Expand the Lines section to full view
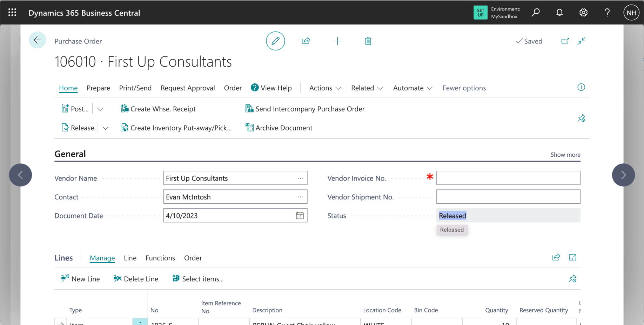The image size is (644, 325). click(x=572, y=258)
